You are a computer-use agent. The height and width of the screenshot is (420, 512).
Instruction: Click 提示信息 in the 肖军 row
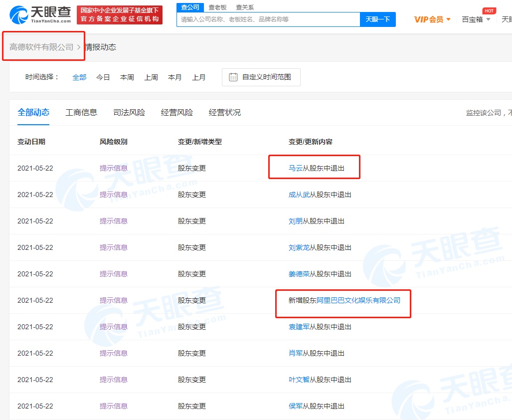[x=114, y=353]
